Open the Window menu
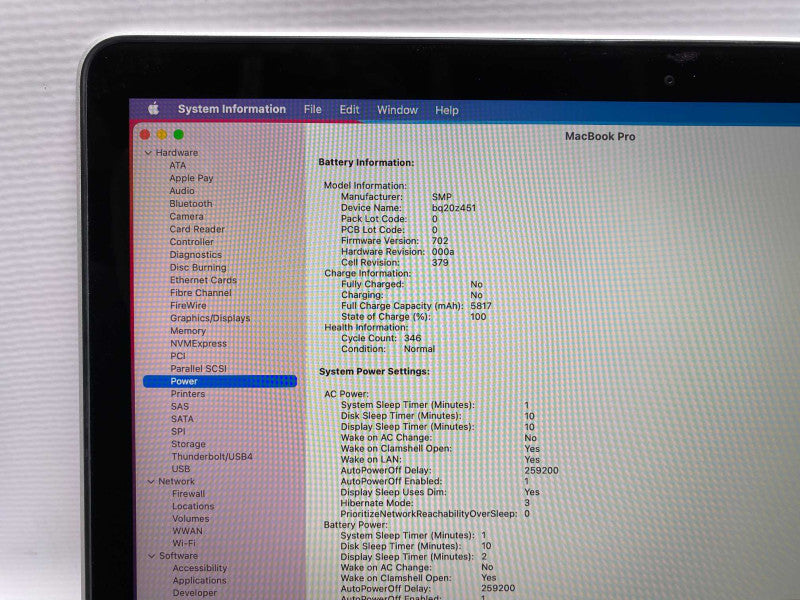The height and width of the screenshot is (600, 800). pyautogui.click(x=397, y=110)
